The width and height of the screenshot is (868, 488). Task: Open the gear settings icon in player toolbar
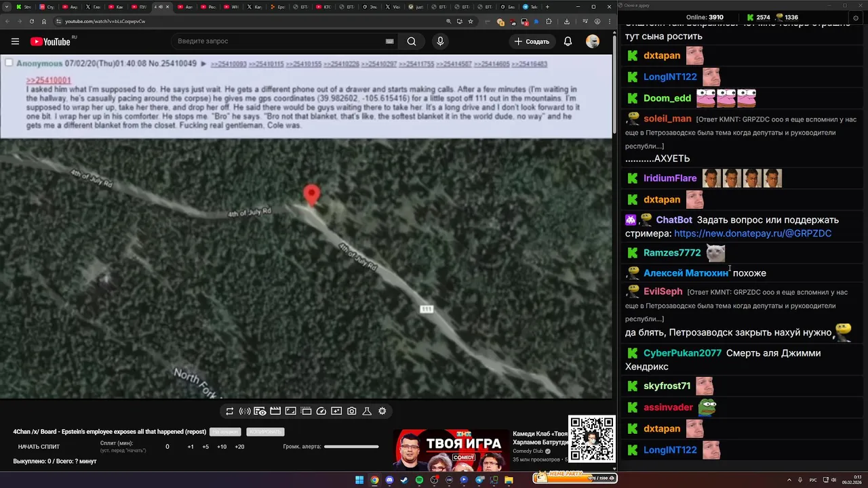click(x=382, y=411)
